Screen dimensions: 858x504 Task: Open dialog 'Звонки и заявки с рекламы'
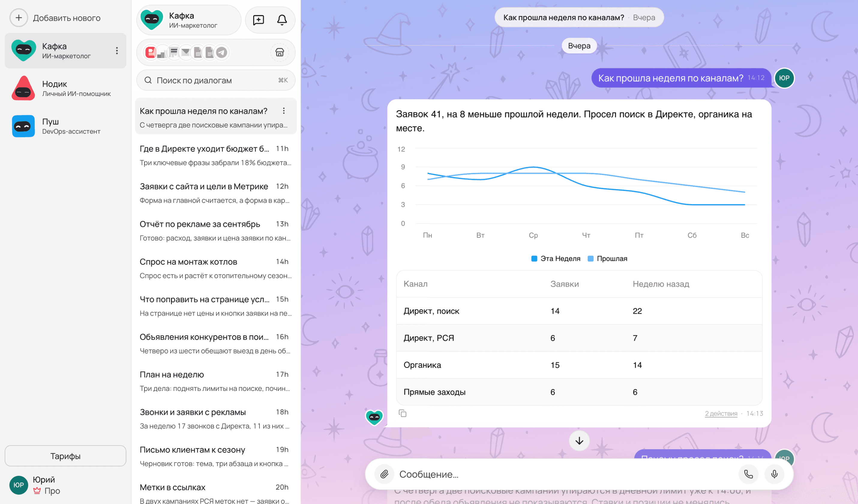coord(216,419)
